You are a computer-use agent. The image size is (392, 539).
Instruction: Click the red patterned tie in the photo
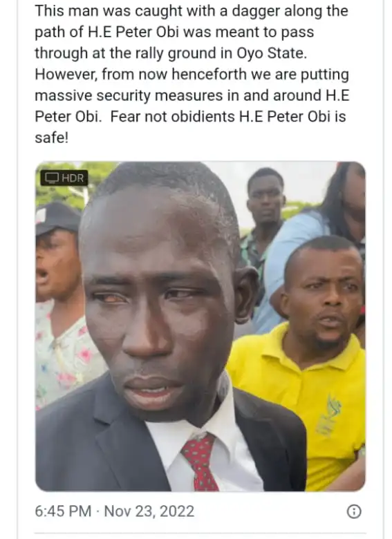(x=200, y=462)
